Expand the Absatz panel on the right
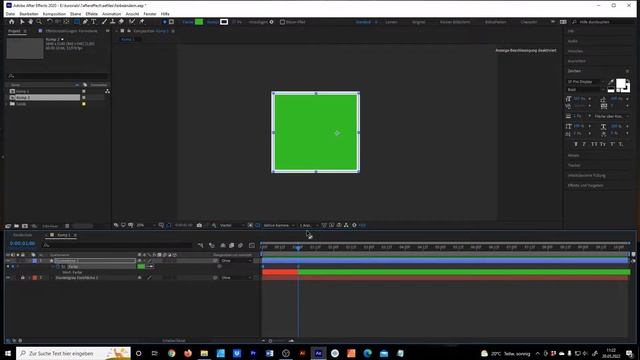 pos(573,156)
